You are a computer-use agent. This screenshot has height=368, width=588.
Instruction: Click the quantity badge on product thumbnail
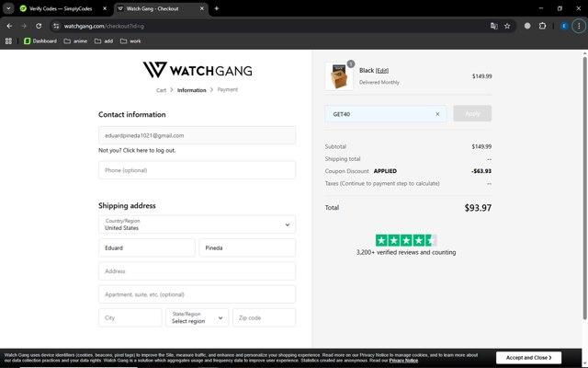point(351,63)
